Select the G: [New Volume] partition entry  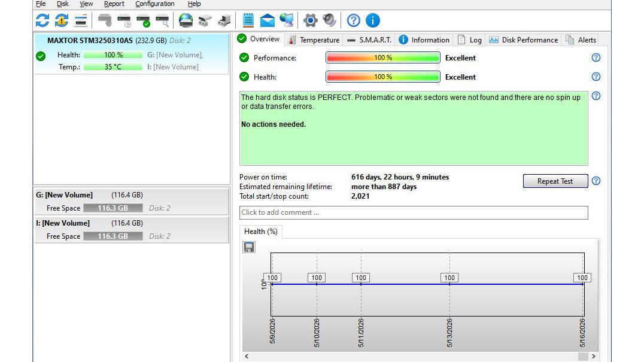(x=132, y=202)
